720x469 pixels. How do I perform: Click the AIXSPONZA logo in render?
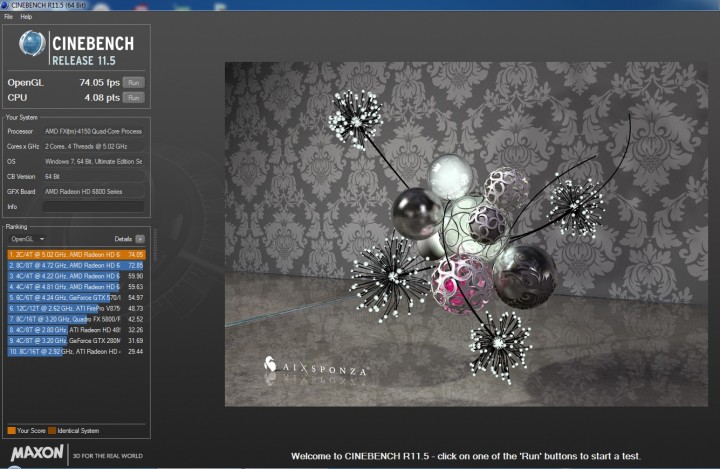coord(316,366)
